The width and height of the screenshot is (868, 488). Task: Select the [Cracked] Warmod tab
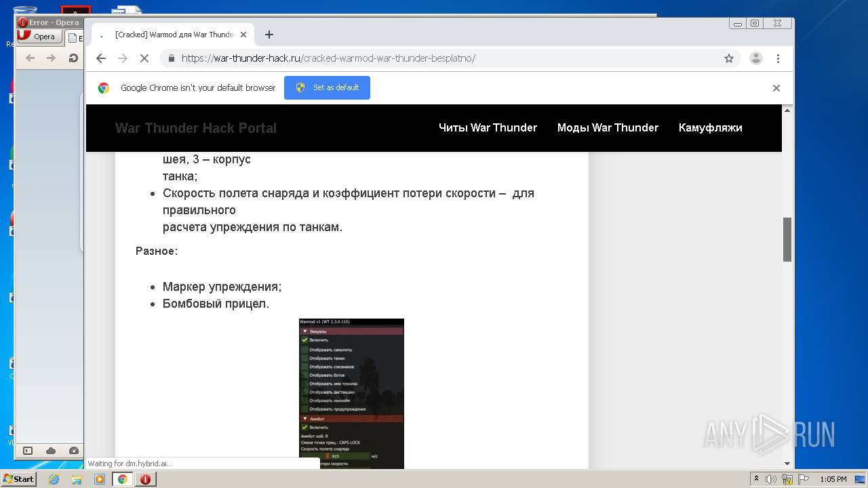(x=173, y=35)
